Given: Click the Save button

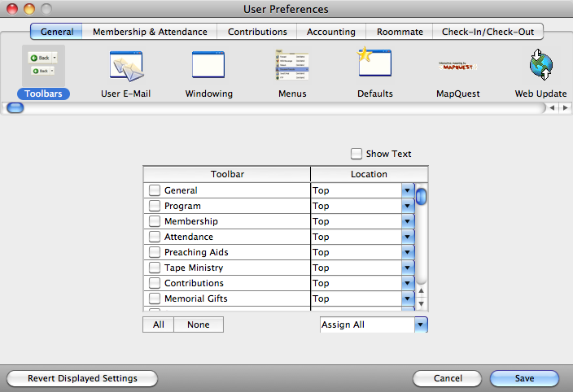Looking at the screenshot, I should point(524,378).
